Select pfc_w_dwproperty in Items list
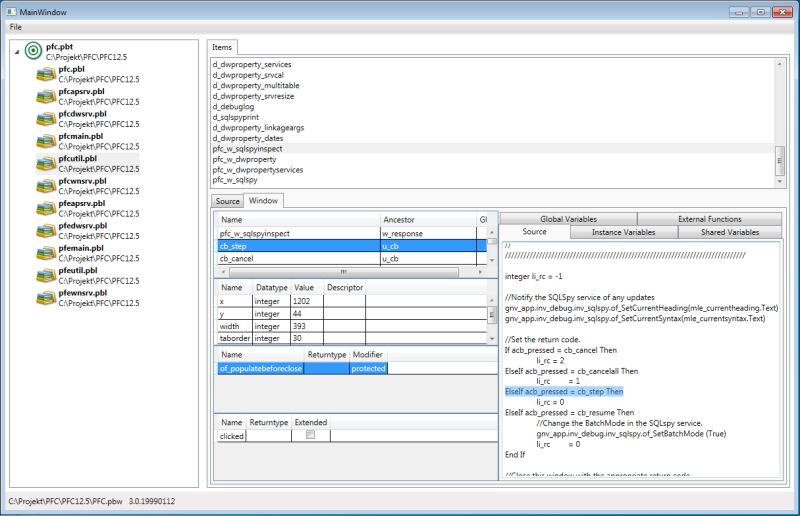Image resolution: width=800 pixels, height=516 pixels. (x=244, y=159)
